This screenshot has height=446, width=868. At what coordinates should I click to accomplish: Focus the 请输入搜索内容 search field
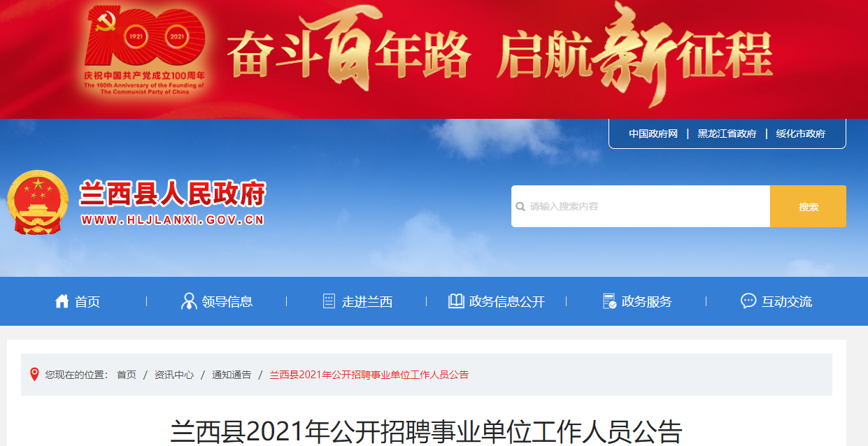(x=641, y=206)
